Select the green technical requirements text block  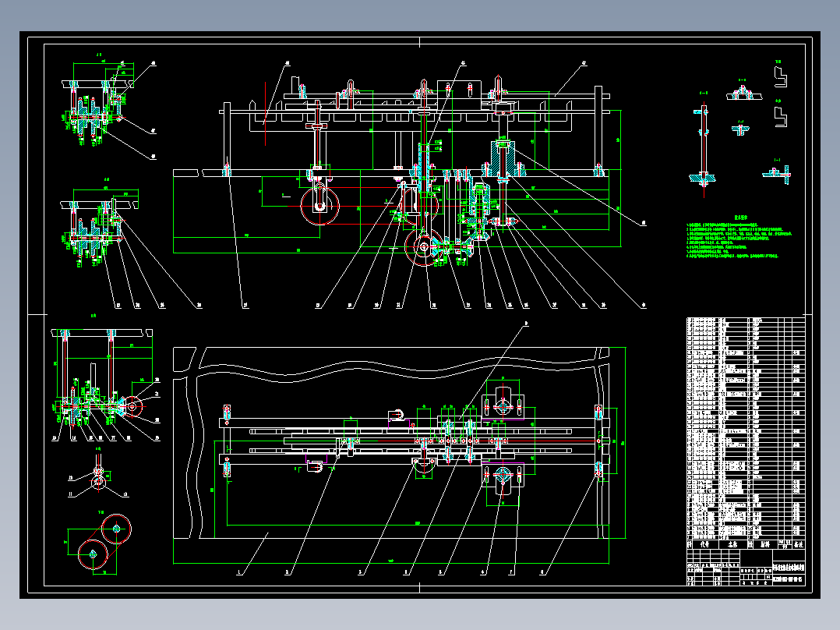tap(739, 239)
